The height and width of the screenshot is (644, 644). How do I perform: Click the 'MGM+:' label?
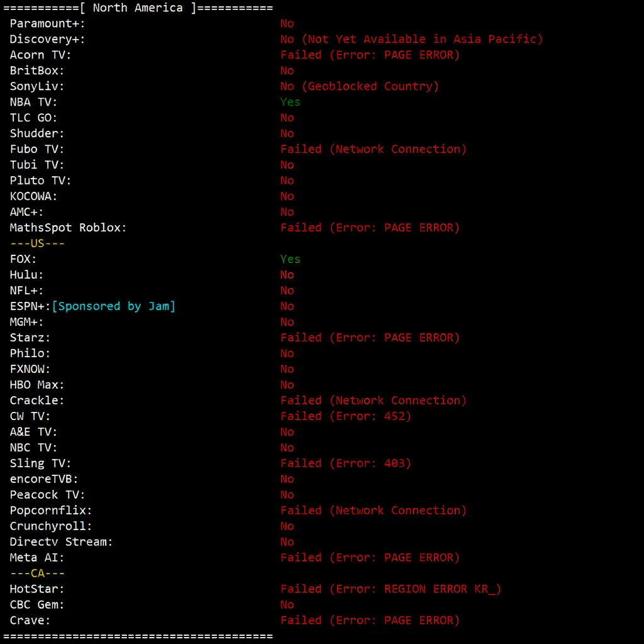tap(26, 322)
